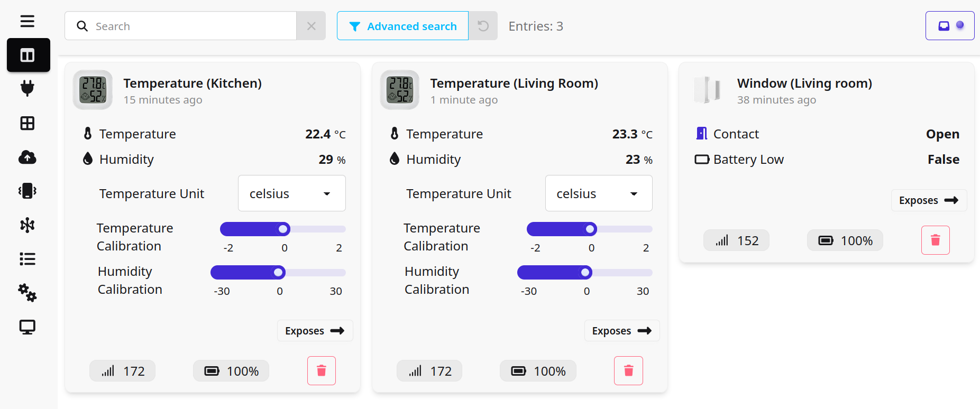Open the plug devices sidebar icon
This screenshot has height=409, width=980.
tap(28, 88)
